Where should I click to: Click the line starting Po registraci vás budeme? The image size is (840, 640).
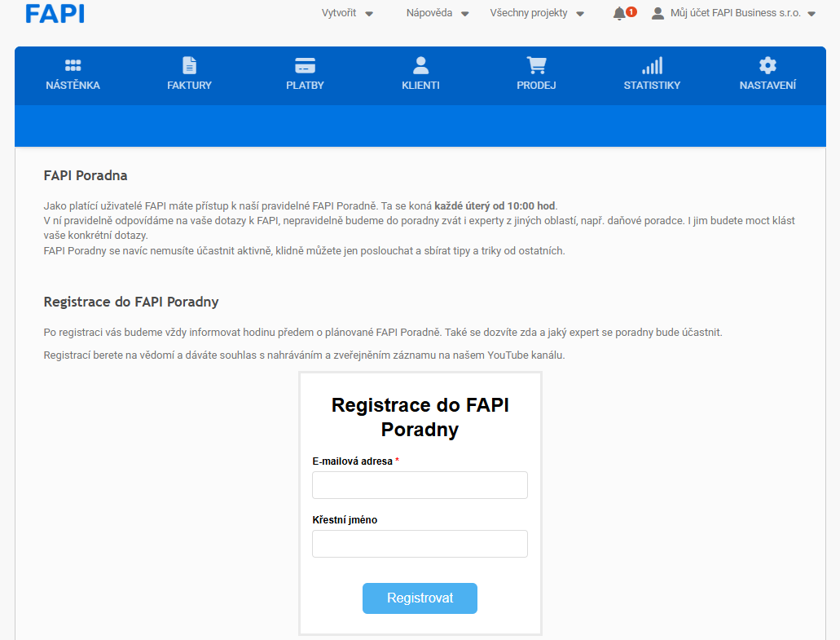[x=383, y=333]
